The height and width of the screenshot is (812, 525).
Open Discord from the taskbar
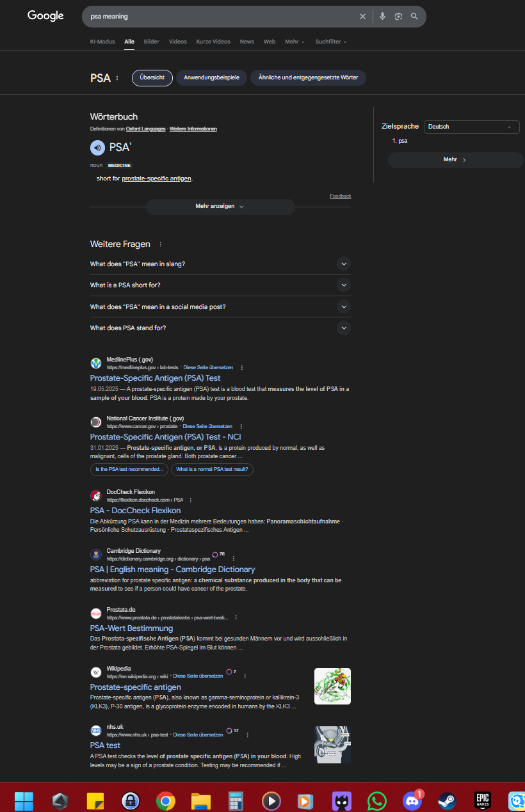tap(412, 800)
